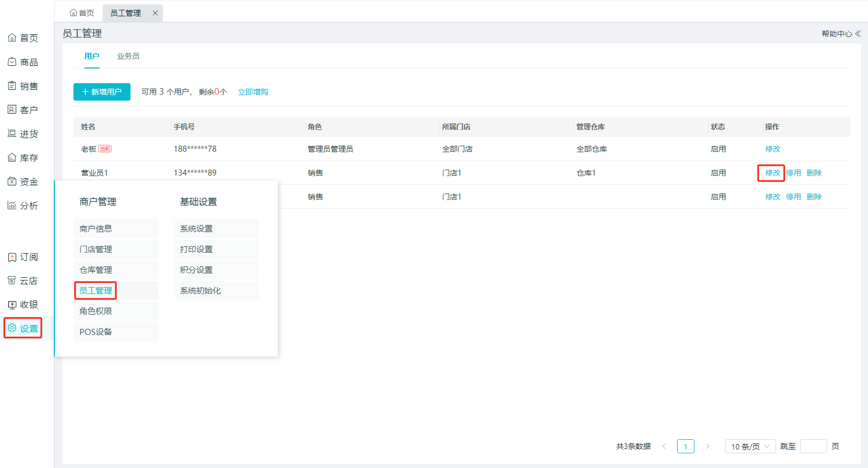Viewport: 868px width, 468px height.
Task: Switch to the 首页 top tab
Action: click(82, 13)
